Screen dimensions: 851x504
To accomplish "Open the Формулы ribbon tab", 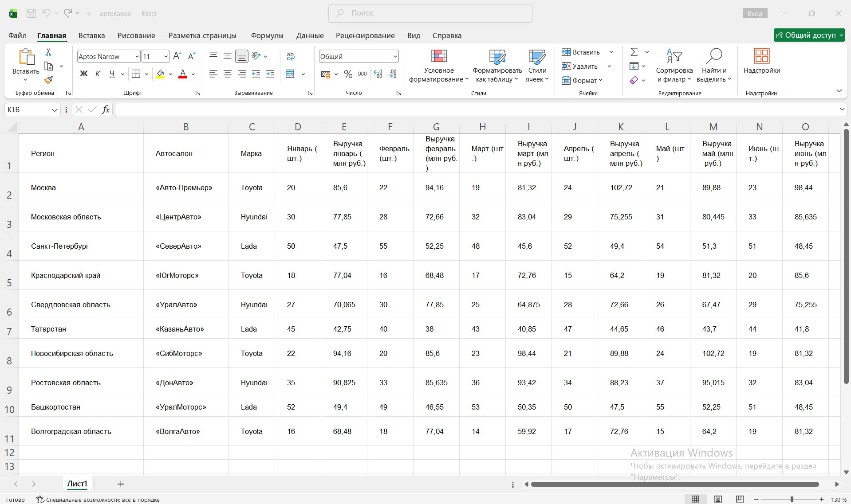I will click(x=267, y=35).
